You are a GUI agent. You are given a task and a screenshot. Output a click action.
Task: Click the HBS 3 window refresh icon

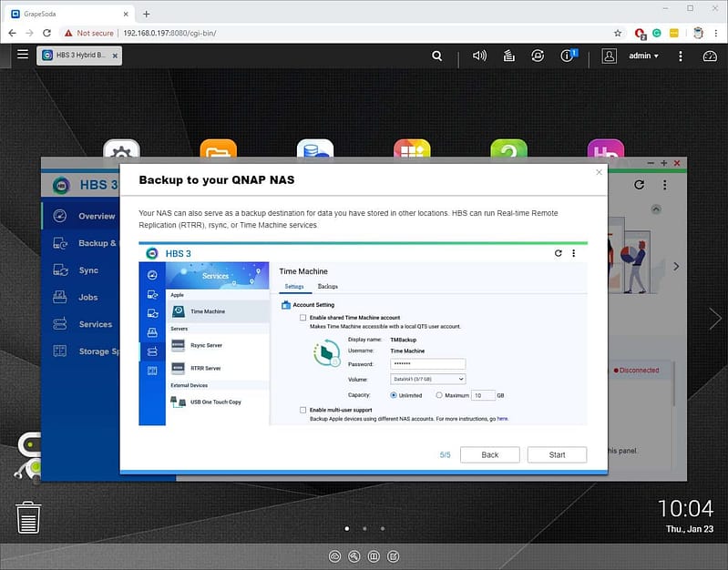pyautogui.click(x=640, y=185)
